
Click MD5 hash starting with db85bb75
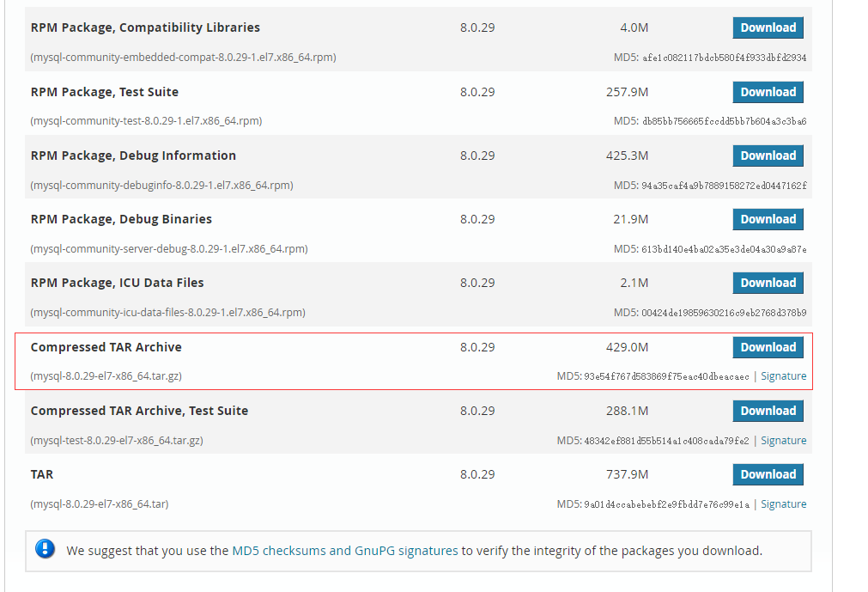click(724, 121)
